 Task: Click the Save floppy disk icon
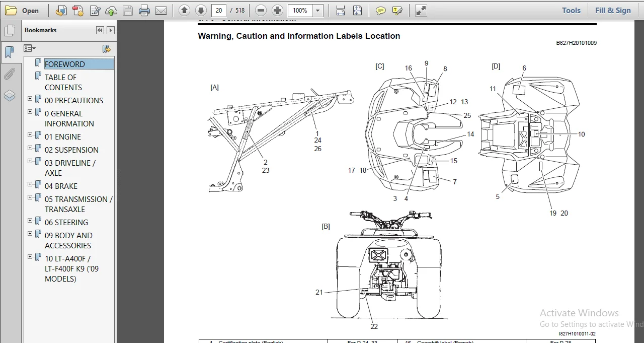[128, 10]
